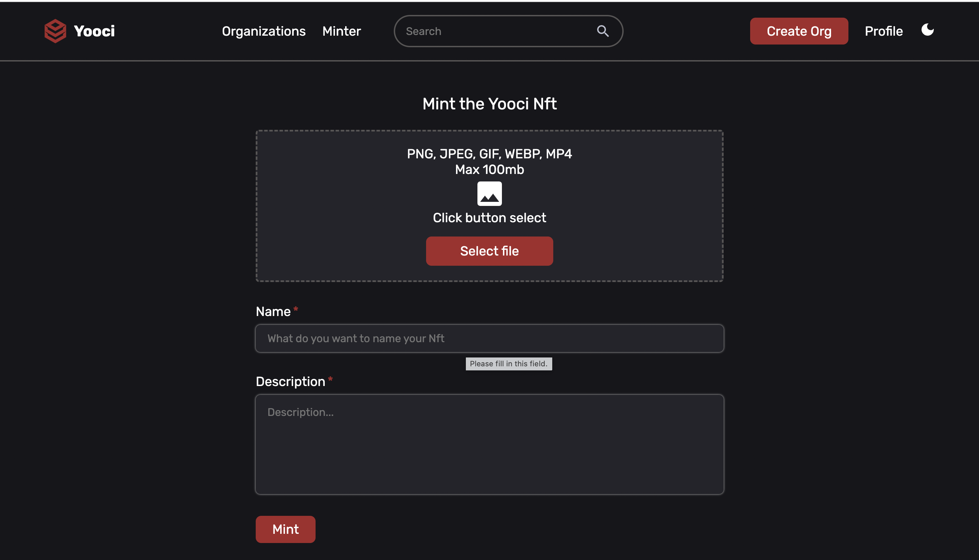Click inside the Description text area
Screen dimensions: 979x560
[x=490, y=444]
